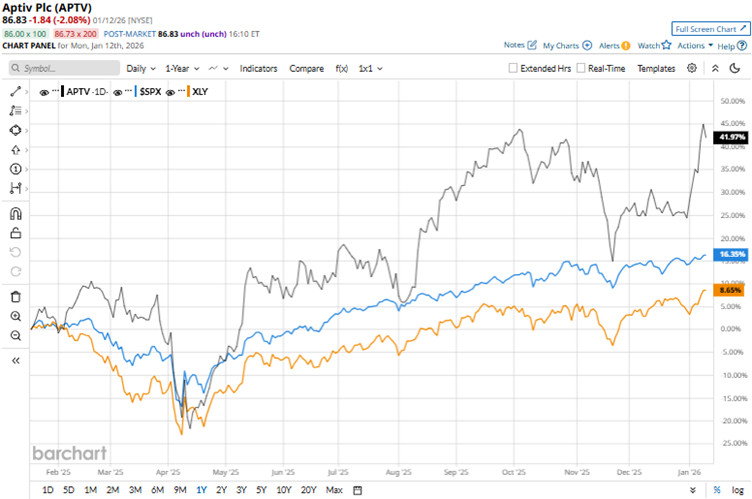Open the Daily interval dropdown
The width and height of the screenshot is (752, 499).
pos(141,69)
